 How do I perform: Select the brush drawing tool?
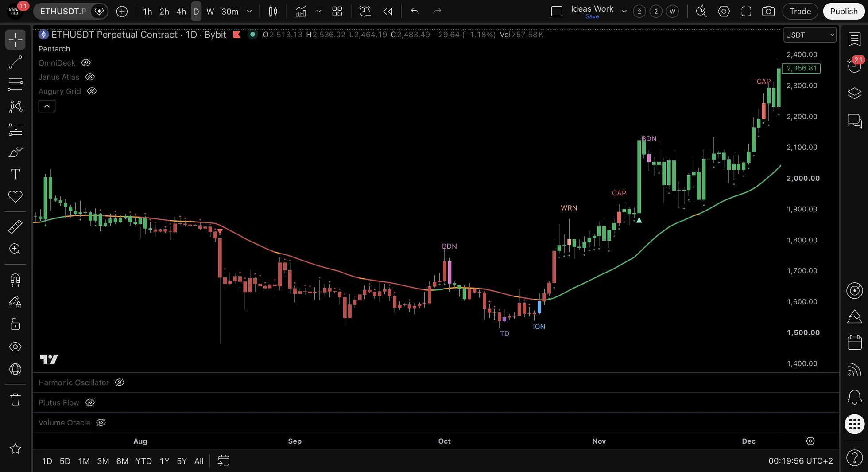(15, 152)
